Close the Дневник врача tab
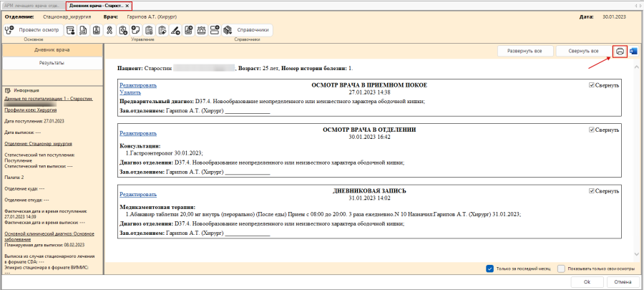 (x=127, y=6)
